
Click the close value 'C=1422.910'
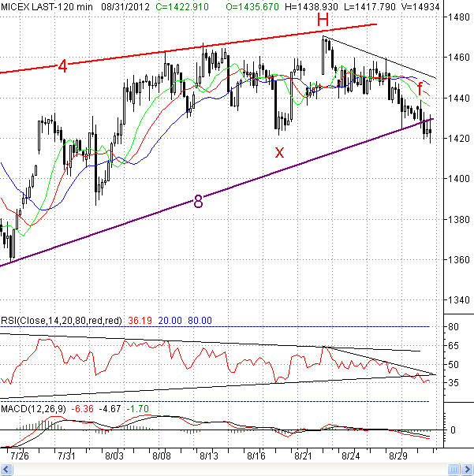tap(182, 6)
